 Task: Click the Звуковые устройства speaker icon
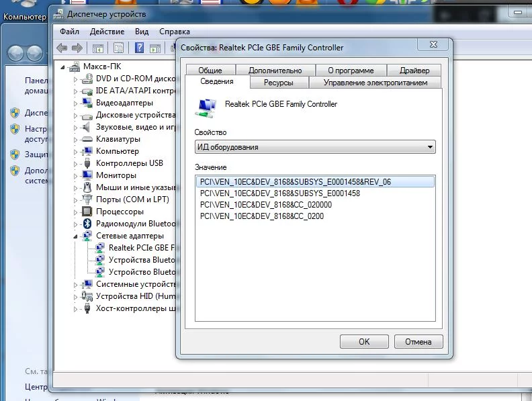coord(87,127)
